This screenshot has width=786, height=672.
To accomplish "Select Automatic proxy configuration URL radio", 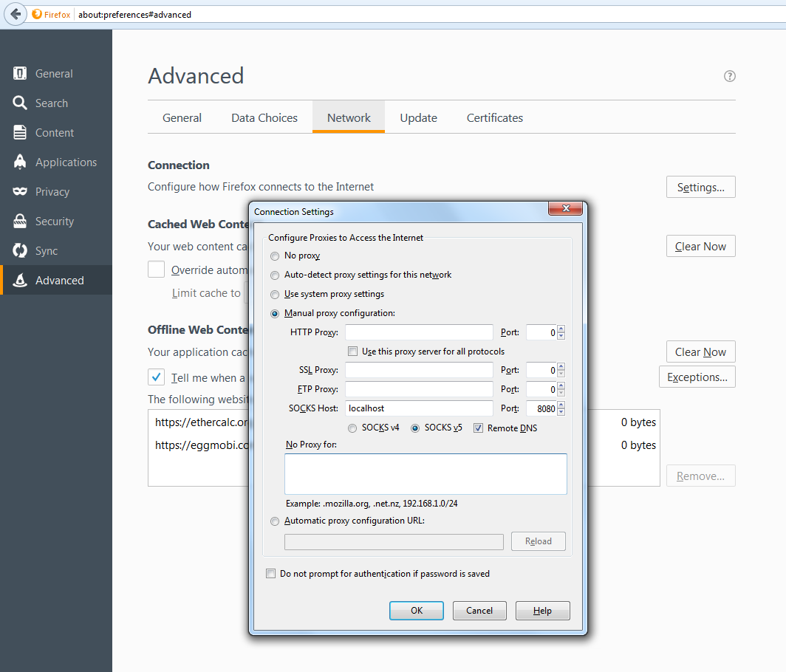I will [x=275, y=521].
